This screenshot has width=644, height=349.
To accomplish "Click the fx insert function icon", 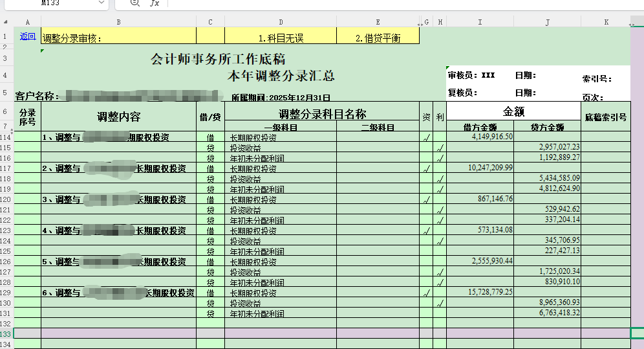I will pyautogui.click(x=155, y=3).
